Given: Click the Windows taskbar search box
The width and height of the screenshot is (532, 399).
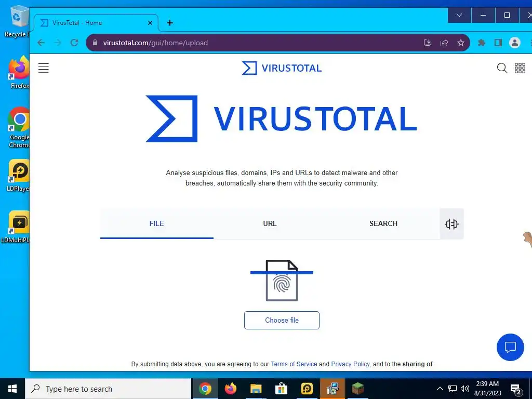Looking at the screenshot, I should click(x=108, y=389).
